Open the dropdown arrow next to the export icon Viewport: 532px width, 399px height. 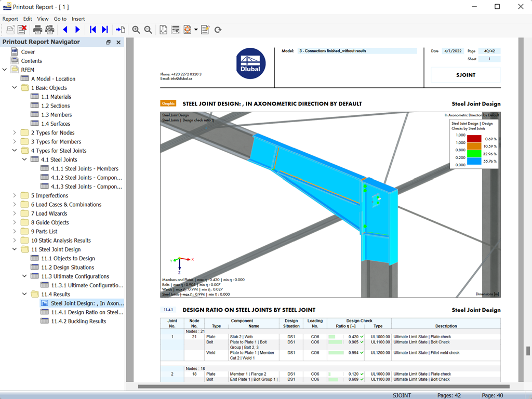(x=196, y=30)
